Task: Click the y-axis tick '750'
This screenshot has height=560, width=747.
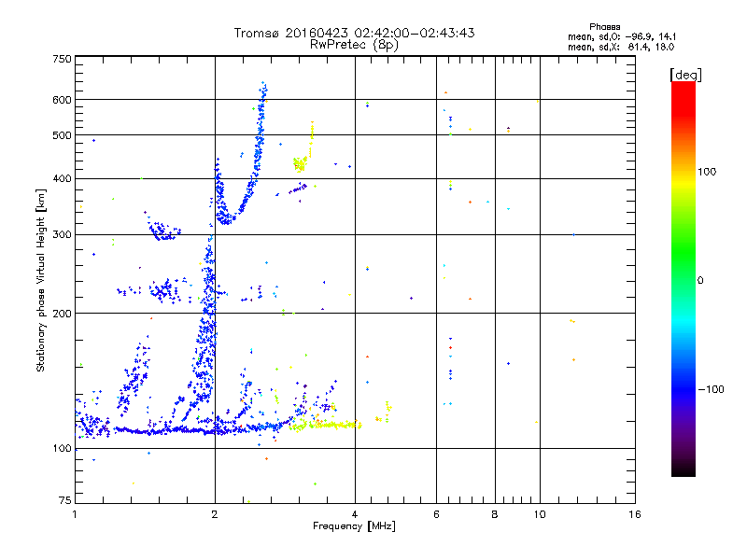Action: point(62,59)
